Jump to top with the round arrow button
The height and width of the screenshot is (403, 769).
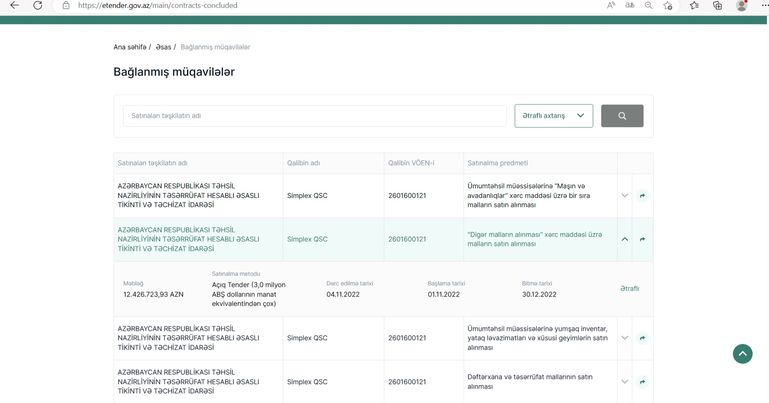[743, 353]
